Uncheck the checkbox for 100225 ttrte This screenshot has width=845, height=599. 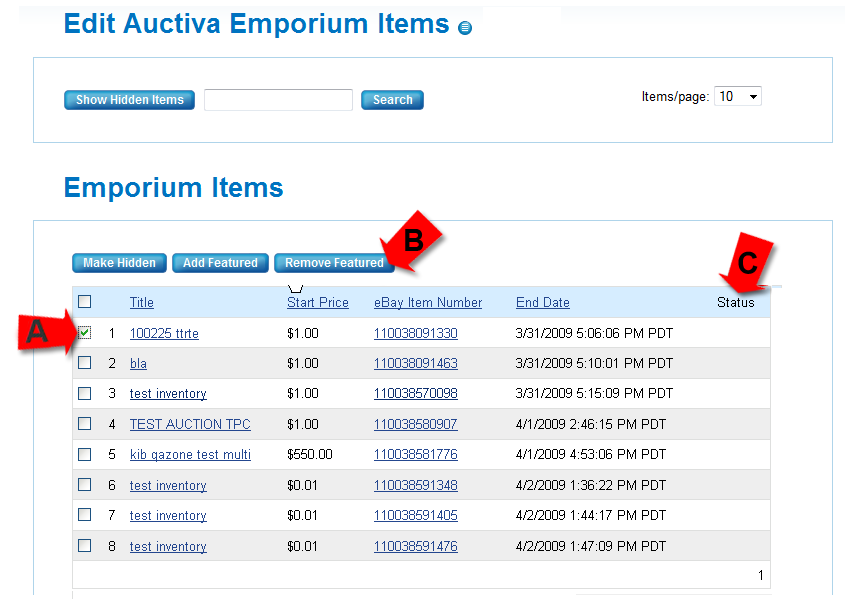[85, 333]
